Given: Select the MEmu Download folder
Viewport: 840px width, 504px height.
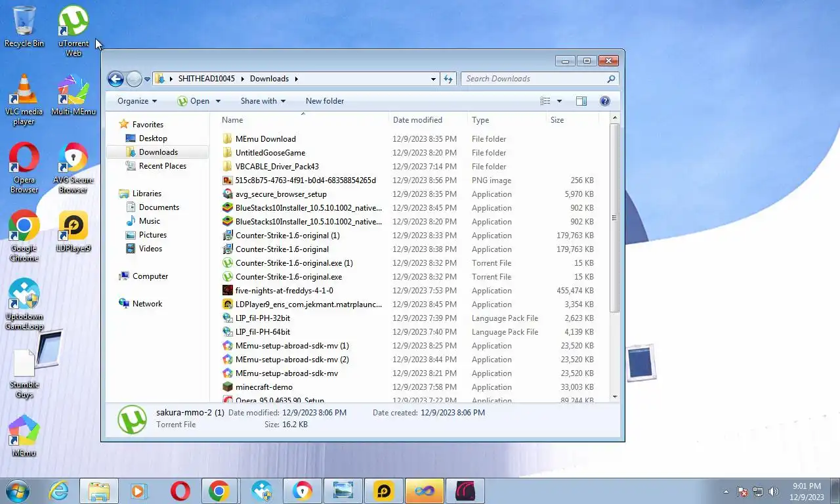Looking at the screenshot, I should coord(265,139).
